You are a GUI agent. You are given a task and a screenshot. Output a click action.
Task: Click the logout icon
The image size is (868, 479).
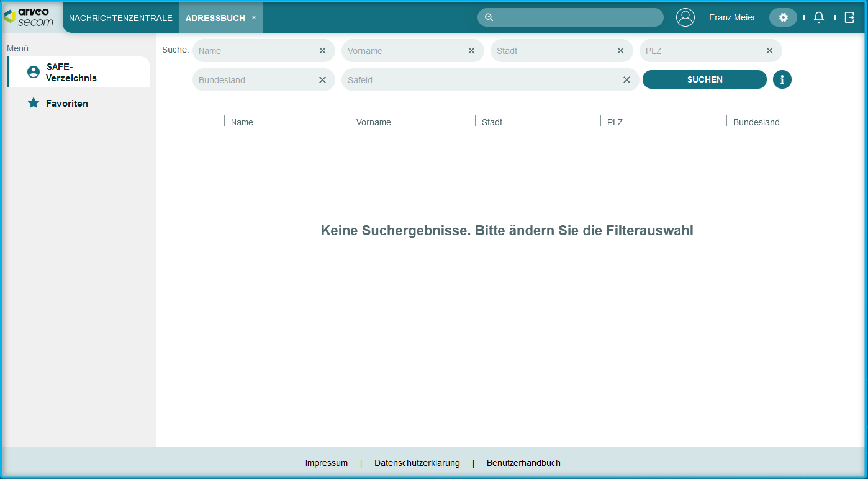click(x=850, y=17)
